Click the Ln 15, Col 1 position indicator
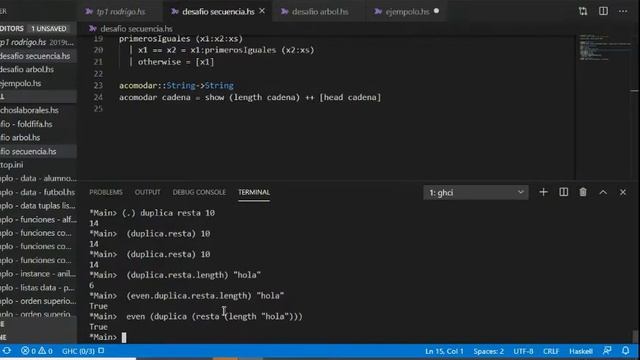640x360 pixels. click(444, 351)
